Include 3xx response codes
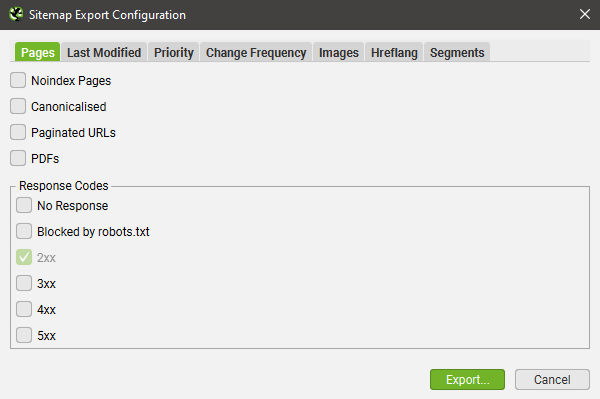 (x=24, y=283)
